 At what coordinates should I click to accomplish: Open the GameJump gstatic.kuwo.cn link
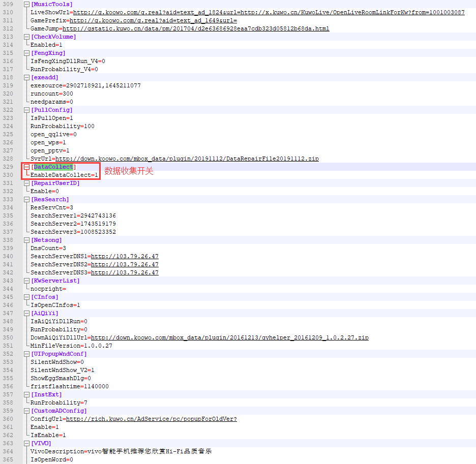[x=196, y=28]
